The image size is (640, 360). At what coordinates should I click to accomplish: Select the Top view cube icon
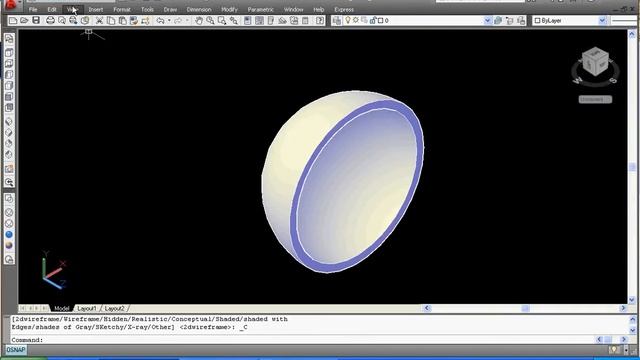point(9,53)
